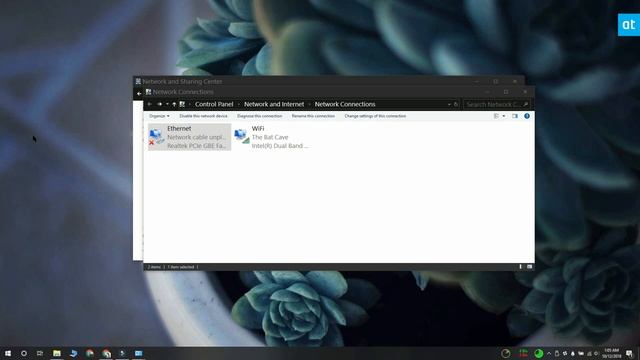
Task: Open Cortana search circle on taskbar
Action: (x=24, y=353)
